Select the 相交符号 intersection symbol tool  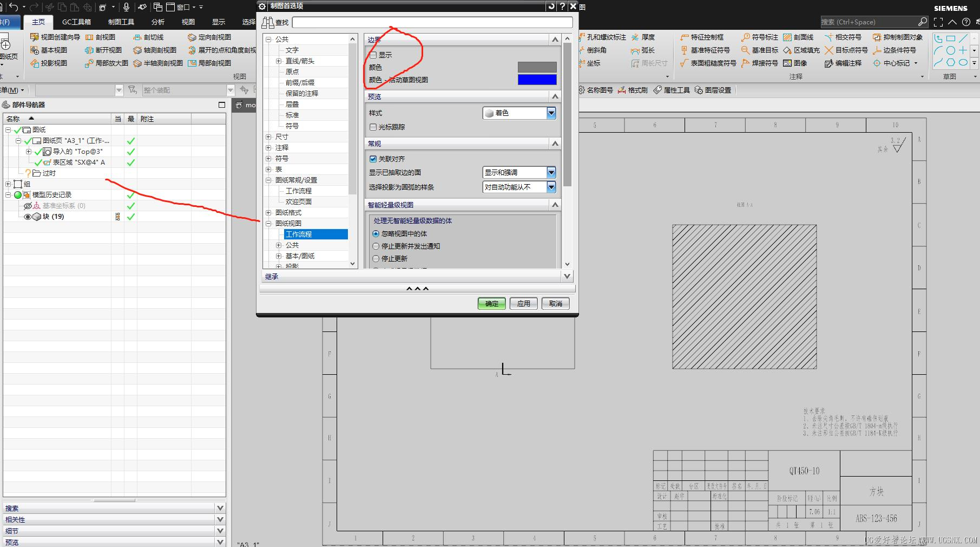(x=843, y=37)
